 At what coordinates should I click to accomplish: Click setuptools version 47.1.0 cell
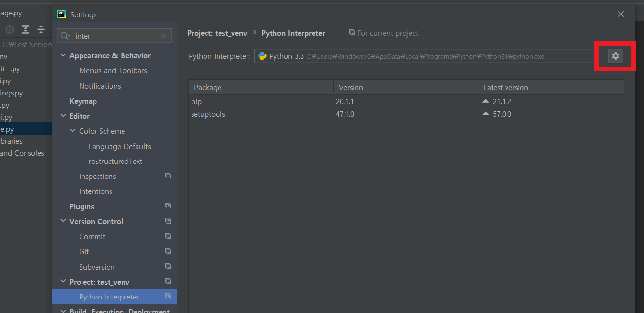tap(345, 114)
